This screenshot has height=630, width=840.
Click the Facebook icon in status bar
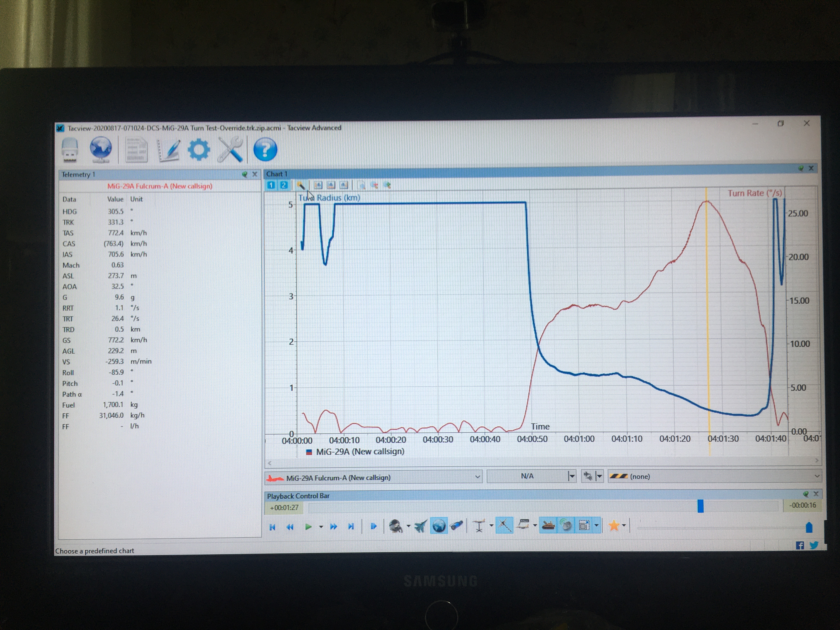point(800,545)
